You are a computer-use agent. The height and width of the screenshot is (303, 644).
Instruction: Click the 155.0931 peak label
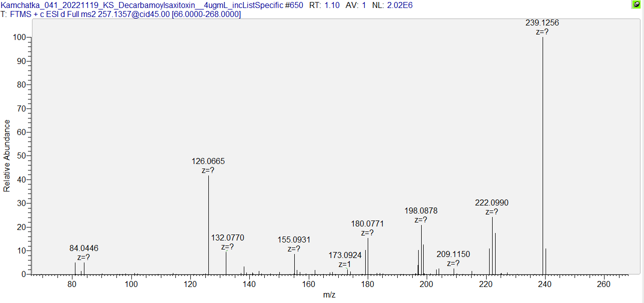(294, 240)
